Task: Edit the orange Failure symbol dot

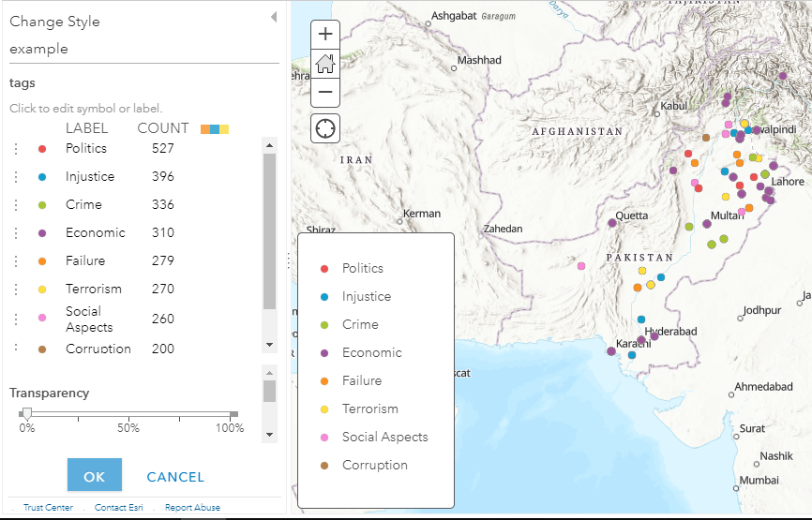Action: (42, 261)
